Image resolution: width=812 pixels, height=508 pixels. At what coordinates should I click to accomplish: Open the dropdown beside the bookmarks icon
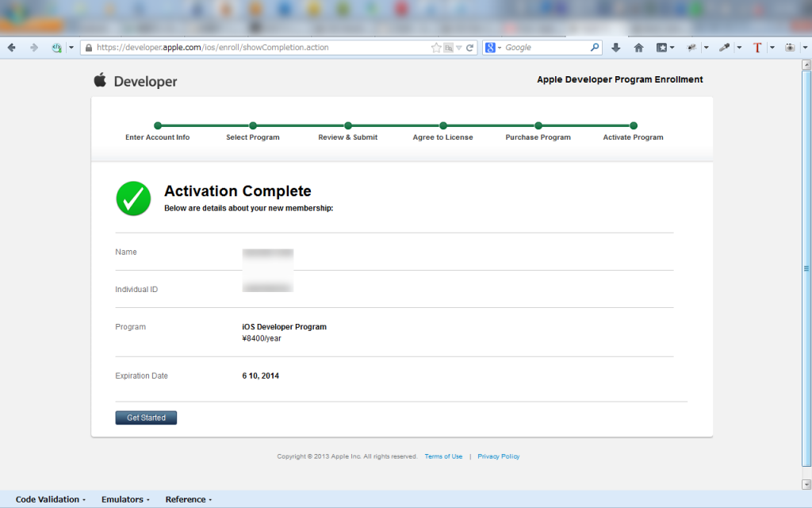672,48
